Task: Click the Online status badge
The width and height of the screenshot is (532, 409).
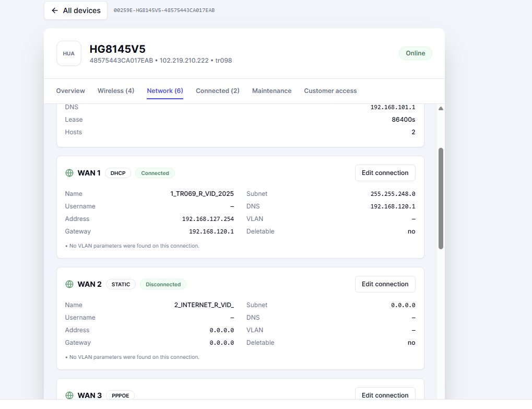Action: tap(415, 53)
